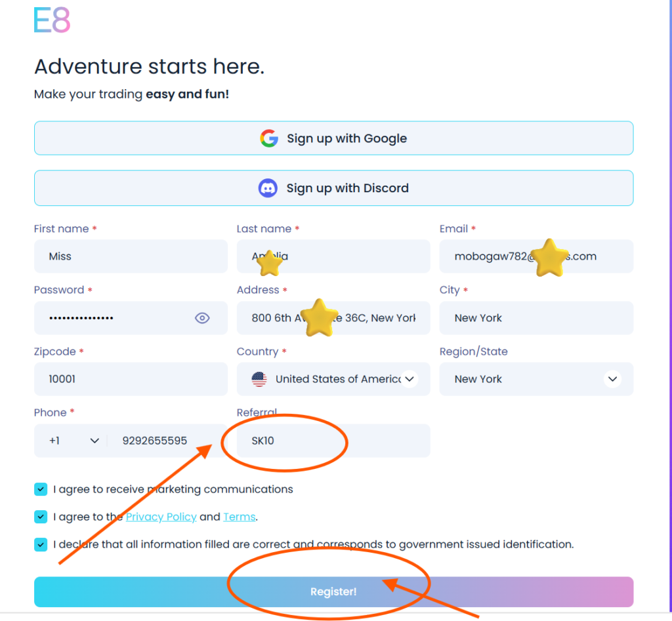Show password using the eye icon
Image resolution: width=672 pixels, height=621 pixels.
[202, 318]
